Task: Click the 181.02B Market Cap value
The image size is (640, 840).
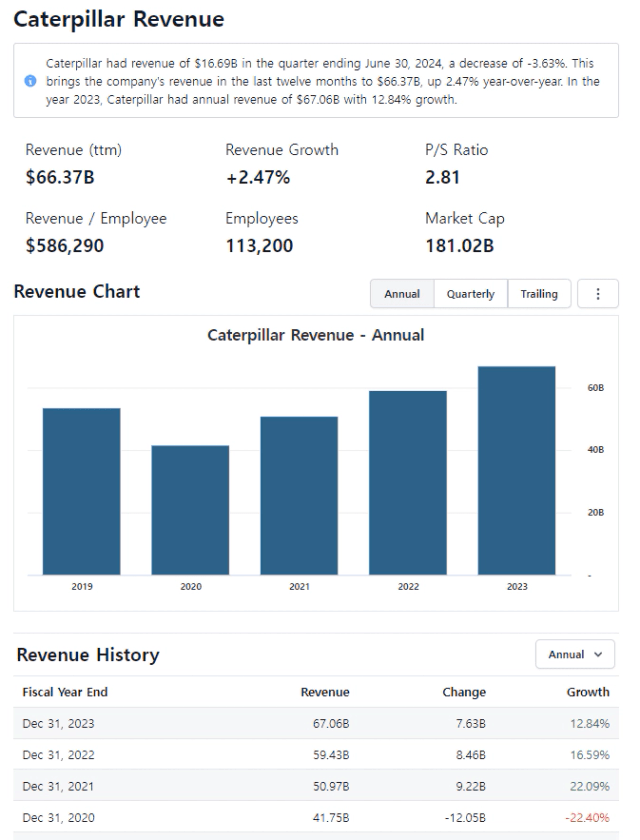Action: [460, 246]
